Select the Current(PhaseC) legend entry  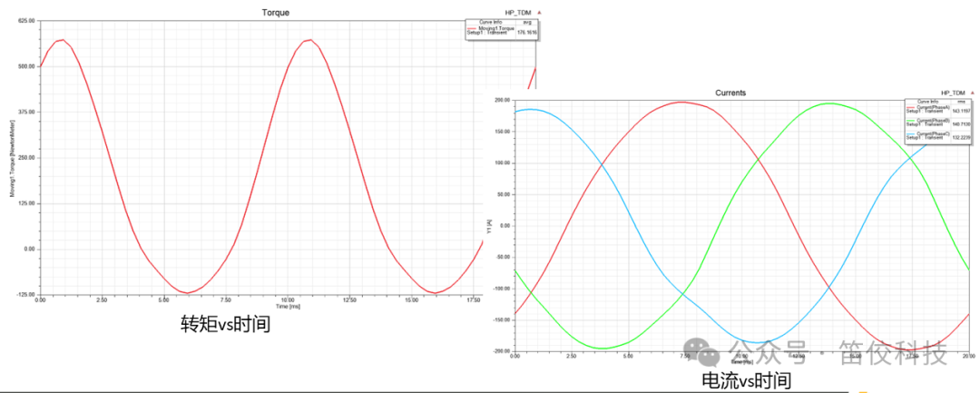click(926, 135)
